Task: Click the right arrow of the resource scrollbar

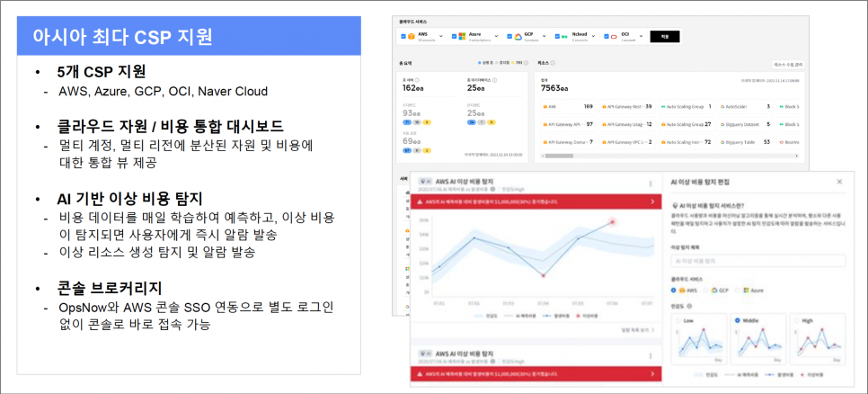Action: pyautogui.click(x=797, y=156)
